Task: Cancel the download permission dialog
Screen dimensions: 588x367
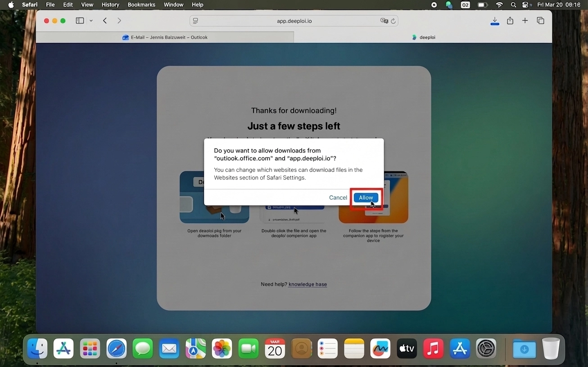Action: [x=338, y=197]
